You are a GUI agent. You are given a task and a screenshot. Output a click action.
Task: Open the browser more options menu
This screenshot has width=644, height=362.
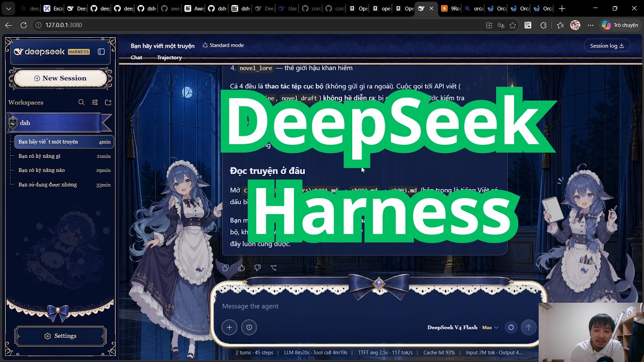point(591,25)
